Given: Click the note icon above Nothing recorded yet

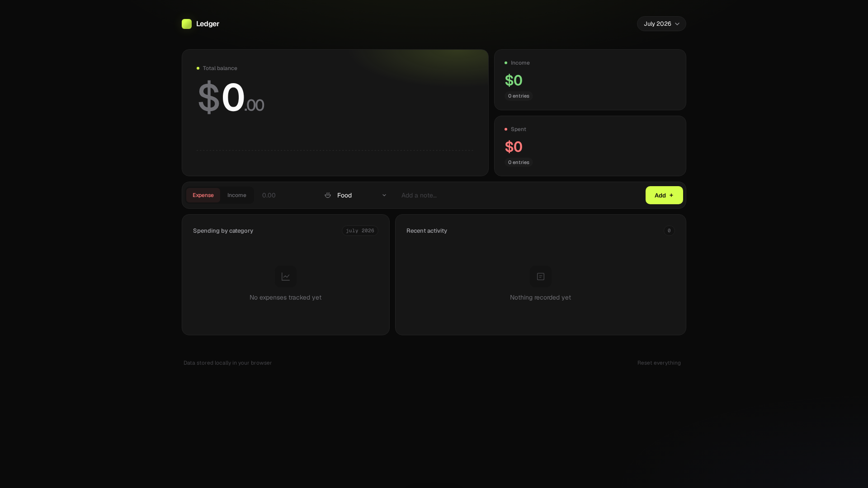Looking at the screenshot, I should pyautogui.click(x=541, y=277).
